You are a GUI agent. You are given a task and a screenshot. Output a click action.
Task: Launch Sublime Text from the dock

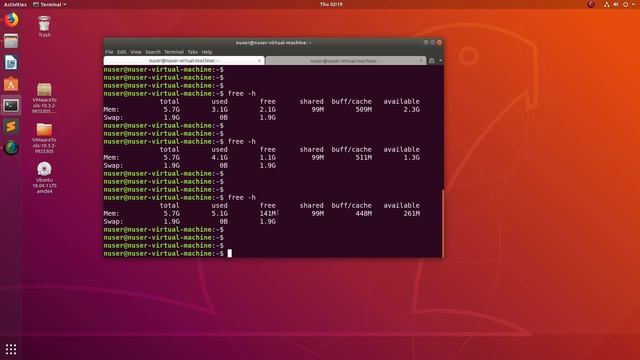tap(11, 127)
